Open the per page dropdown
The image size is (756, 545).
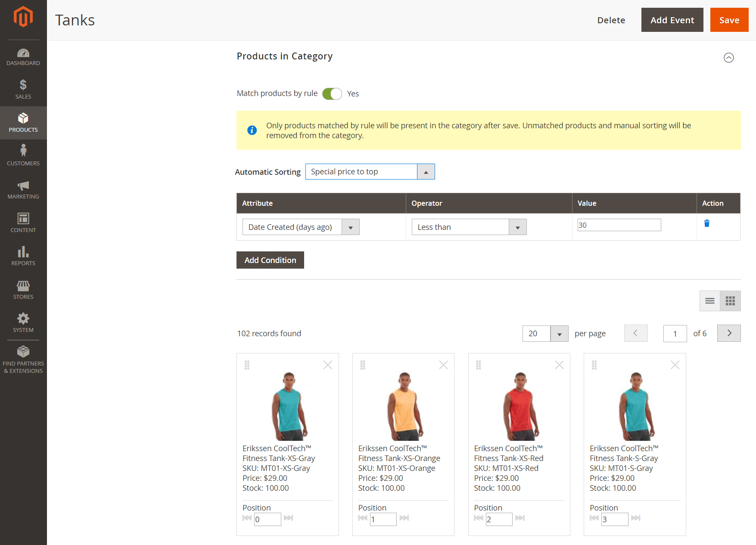pos(559,333)
